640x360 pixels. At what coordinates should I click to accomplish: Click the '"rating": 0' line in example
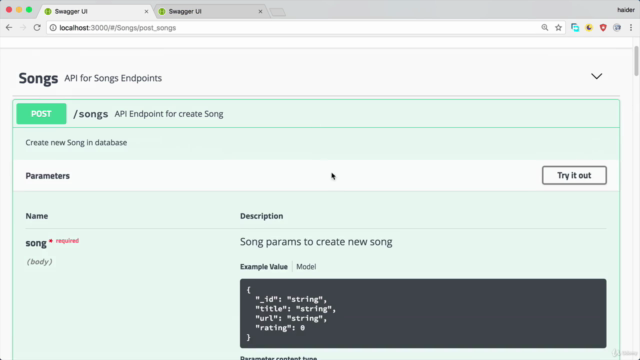(x=280, y=328)
